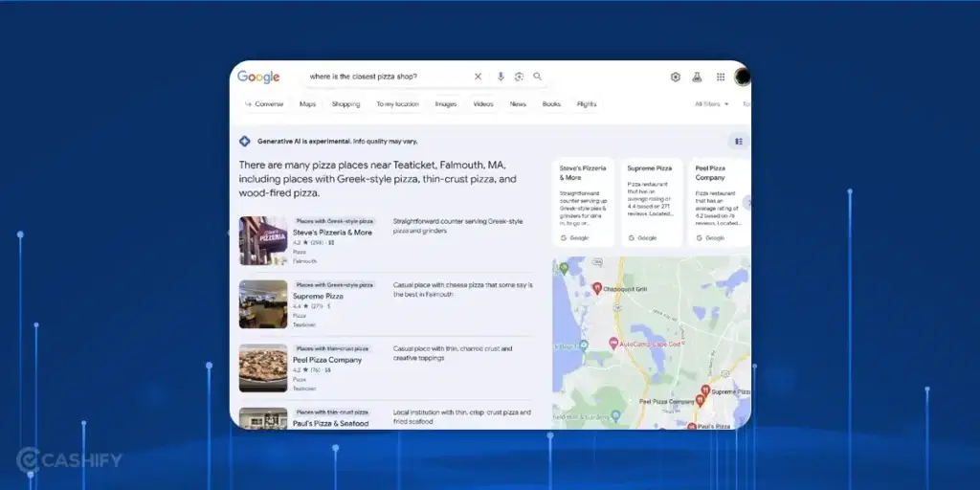The height and width of the screenshot is (490, 980).
Task: Click Google source icon on Steve's Pizzeria card
Action: click(x=564, y=238)
